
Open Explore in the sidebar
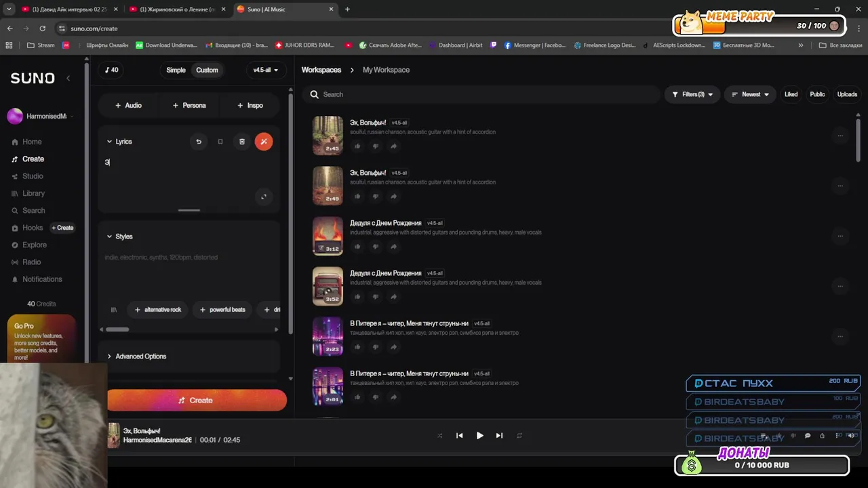tap(29, 245)
